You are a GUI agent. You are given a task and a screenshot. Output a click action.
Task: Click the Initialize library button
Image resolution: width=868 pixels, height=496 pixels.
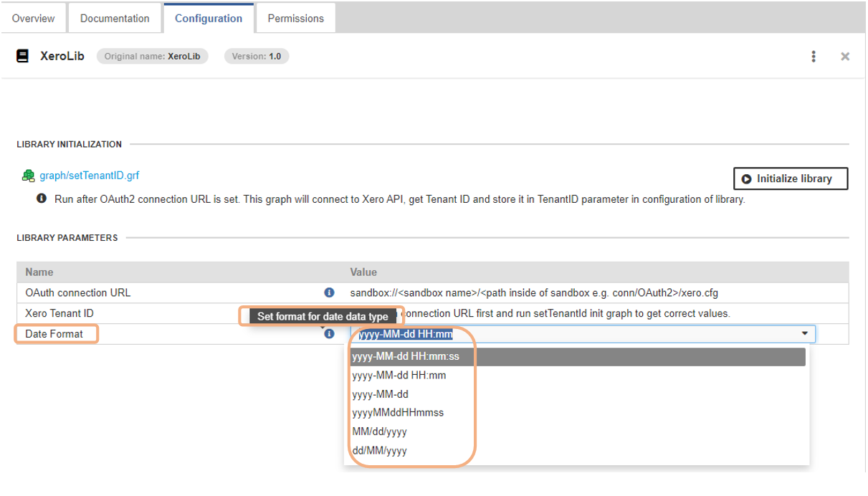tap(790, 178)
